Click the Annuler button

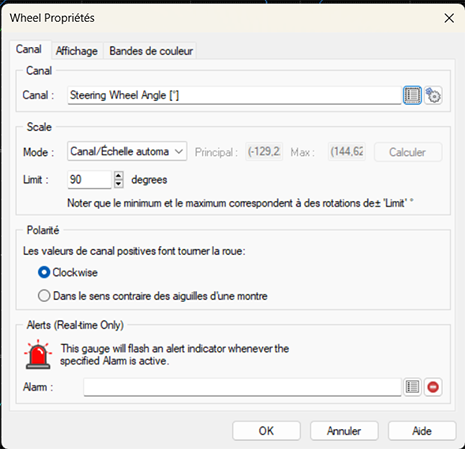[x=344, y=431]
